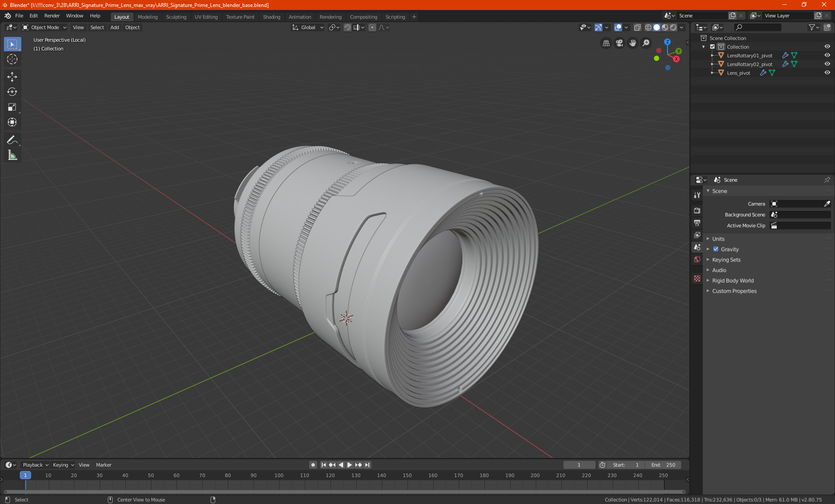Viewport: 835px width, 504px height.
Task: Click the End frame field
Action: tap(663, 465)
